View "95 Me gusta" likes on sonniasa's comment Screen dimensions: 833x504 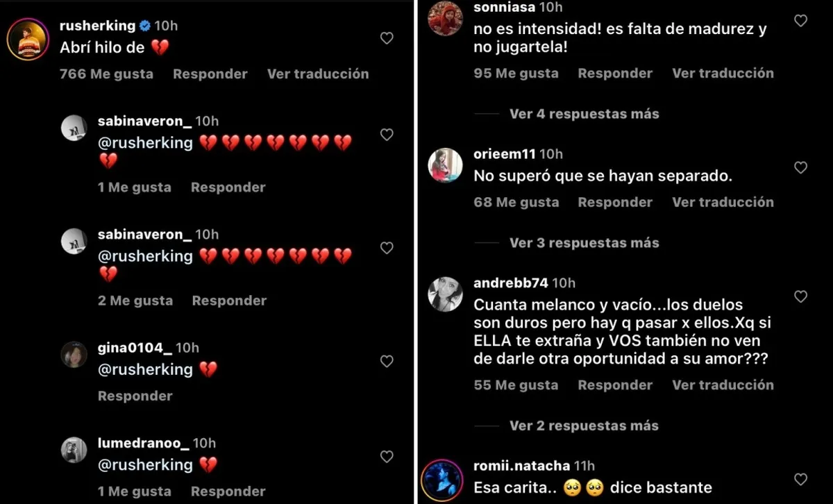click(516, 73)
